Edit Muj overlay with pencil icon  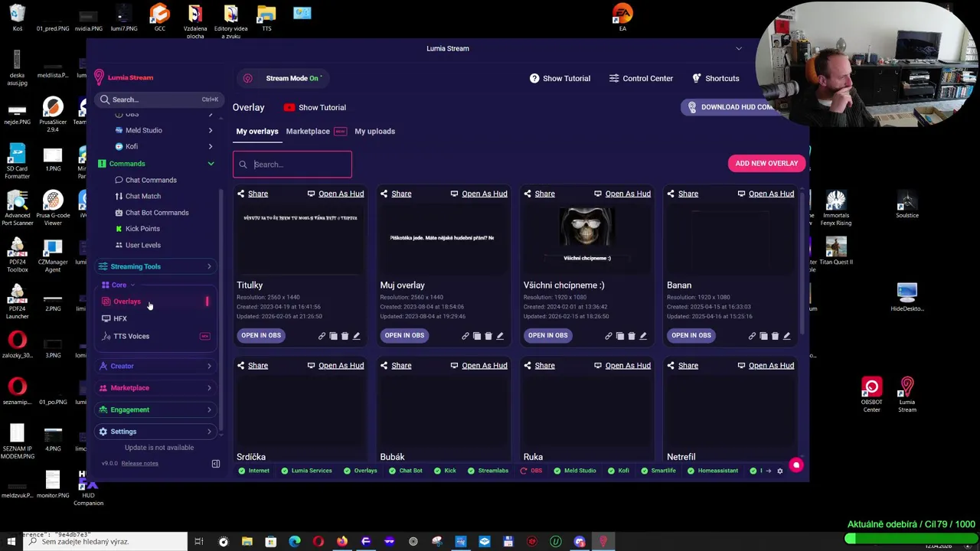tap(499, 335)
